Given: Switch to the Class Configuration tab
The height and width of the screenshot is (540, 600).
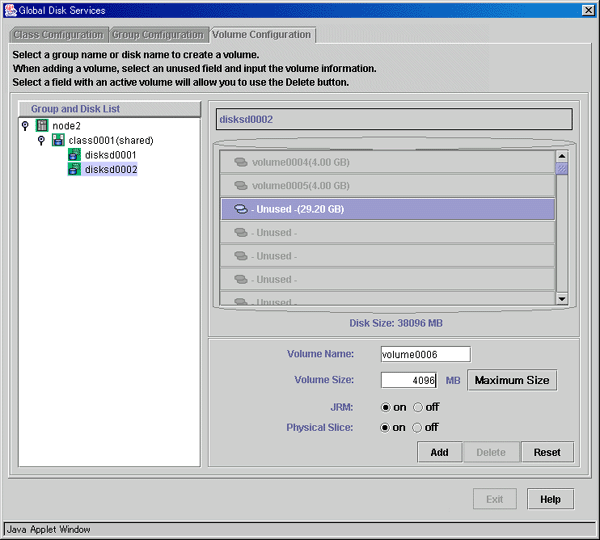Looking at the screenshot, I should point(58,35).
